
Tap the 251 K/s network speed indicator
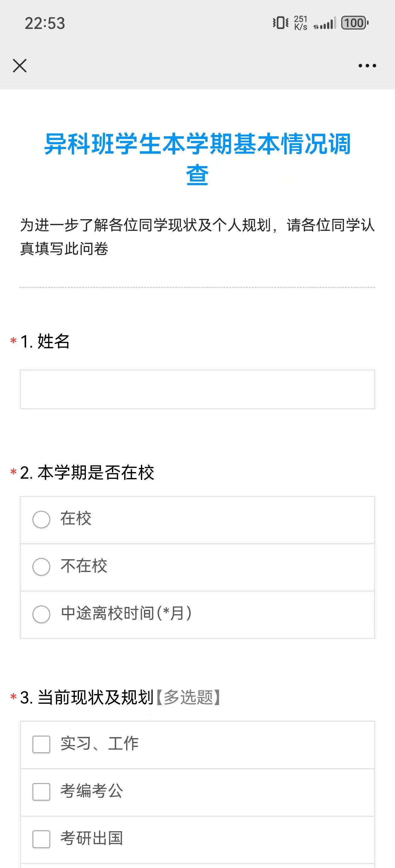pyautogui.click(x=301, y=23)
